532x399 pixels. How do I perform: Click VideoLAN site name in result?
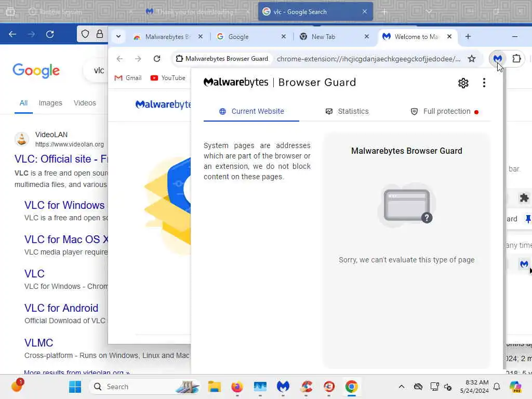point(51,135)
